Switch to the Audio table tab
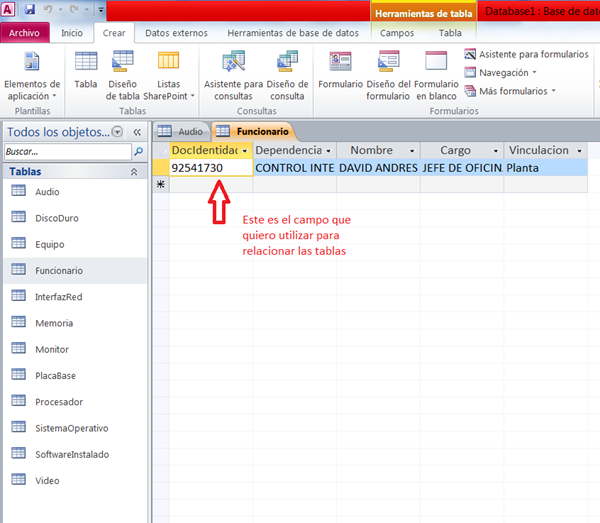 click(181, 131)
